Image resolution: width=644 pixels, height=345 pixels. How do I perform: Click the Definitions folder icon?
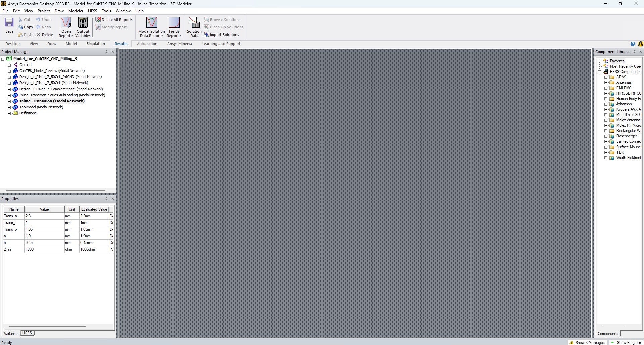click(15, 113)
